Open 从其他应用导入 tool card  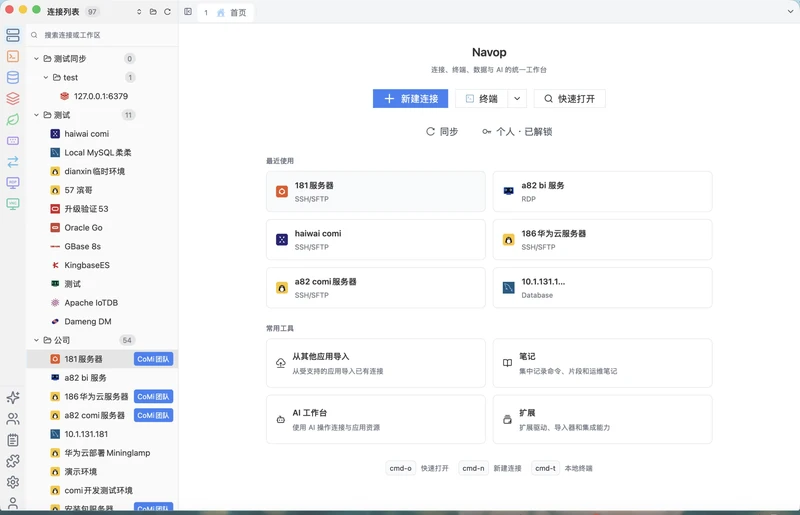[x=376, y=363]
